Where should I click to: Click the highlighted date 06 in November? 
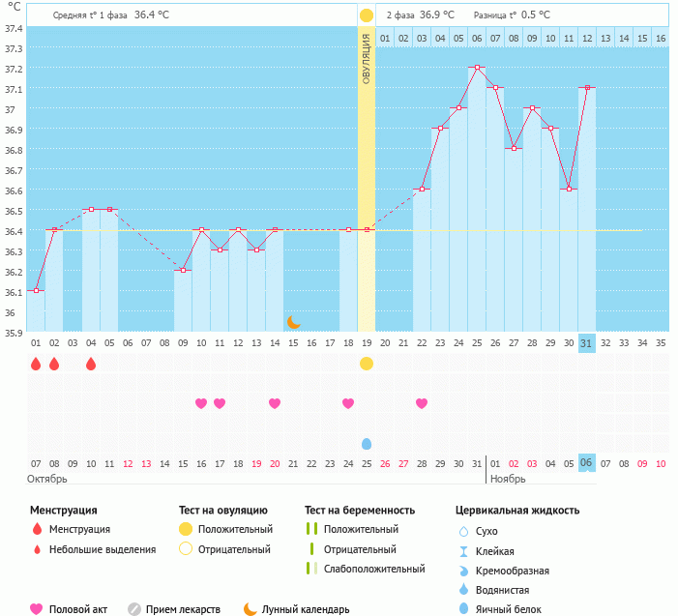[x=587, y=463]
